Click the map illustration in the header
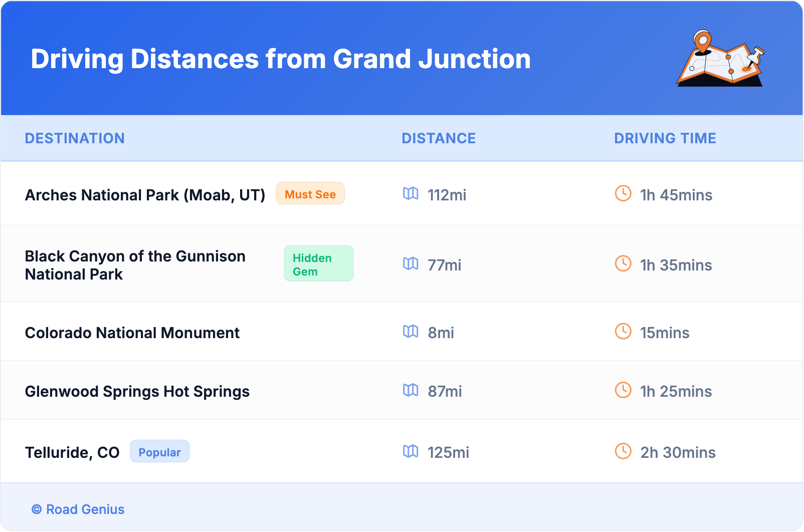This screenshot has width=804, height=532. (720, 59)
